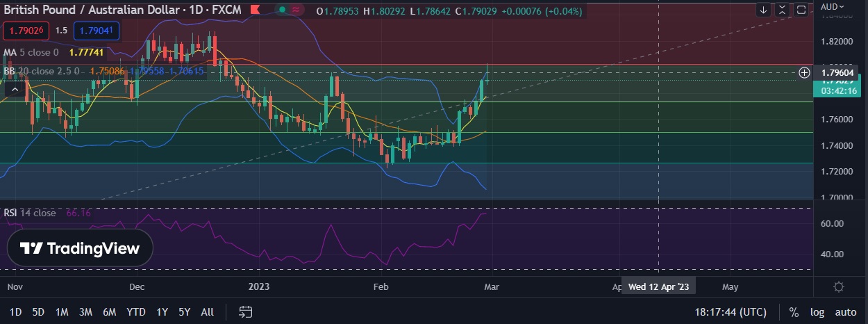The width and height of the screenshot is (868, 324).
Task: Click the blue buy price 1.79041 button
Action: click(97, 31)
